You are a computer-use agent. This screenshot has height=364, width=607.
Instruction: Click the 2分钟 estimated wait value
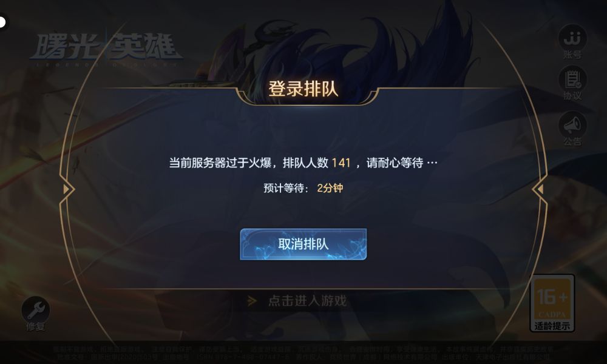[x=330, y=188]
